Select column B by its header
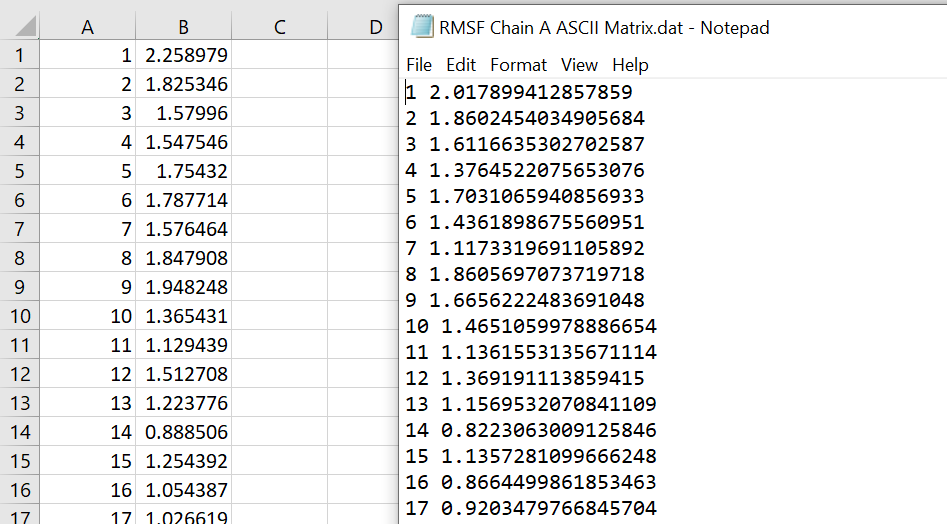Image resolution: width=947 pixels, height=524 pixels. pyautogui.click(x=183, y=27)
